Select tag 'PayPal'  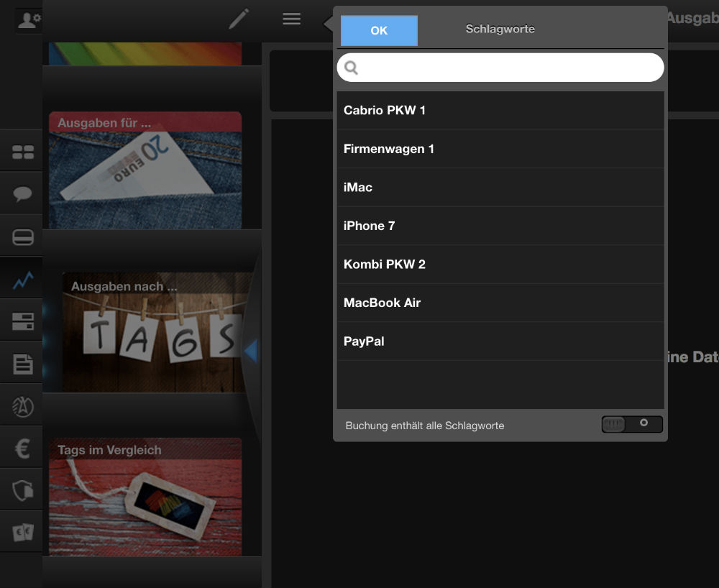coord(500,341)
